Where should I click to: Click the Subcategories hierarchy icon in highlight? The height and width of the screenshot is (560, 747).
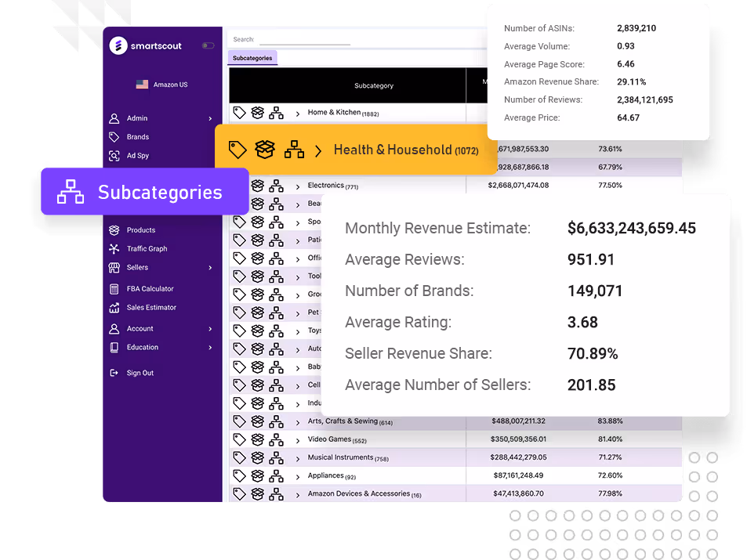tap(71, 192)
